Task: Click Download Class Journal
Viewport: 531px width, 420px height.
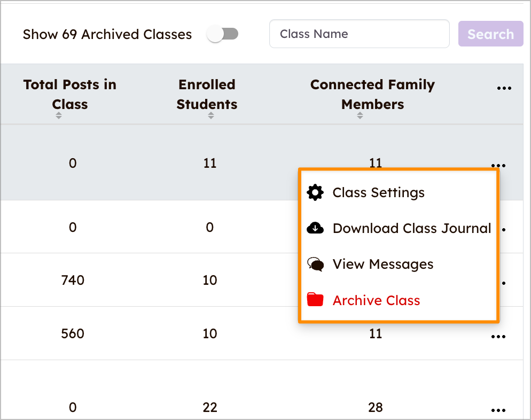Action: [x=411, y=228]
